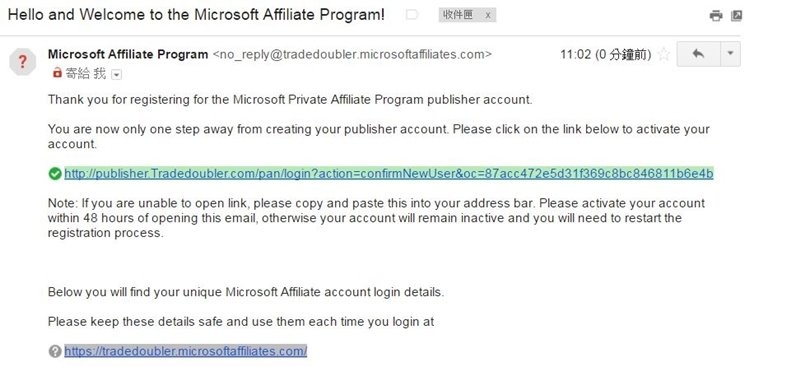This screenshot has height=366, width=800.
Task: Star this Microsoft Affiliate email
Action: click(x=664, y=54)
